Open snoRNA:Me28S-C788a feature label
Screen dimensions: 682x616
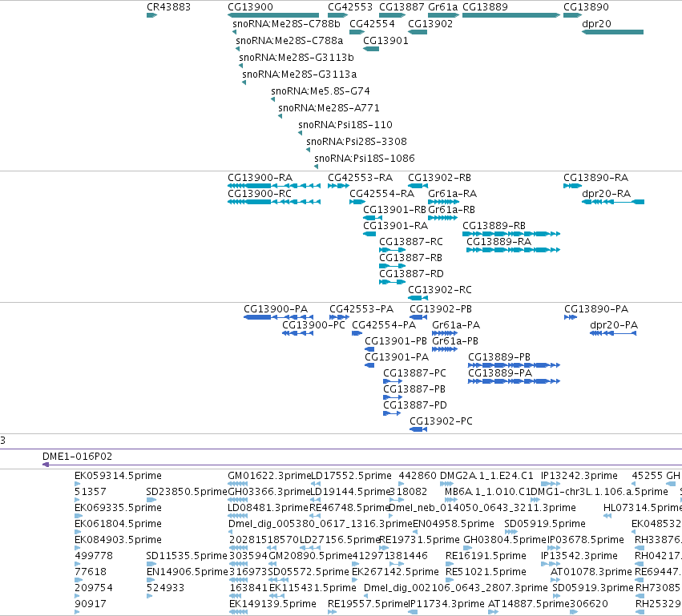(289, 40)
